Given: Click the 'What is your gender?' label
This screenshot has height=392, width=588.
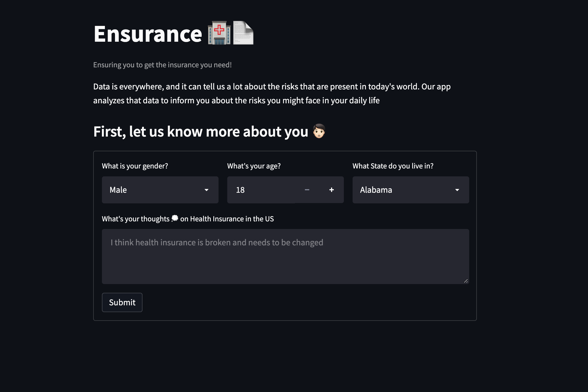Looking at the screenshot, I should tap(135, 166).
